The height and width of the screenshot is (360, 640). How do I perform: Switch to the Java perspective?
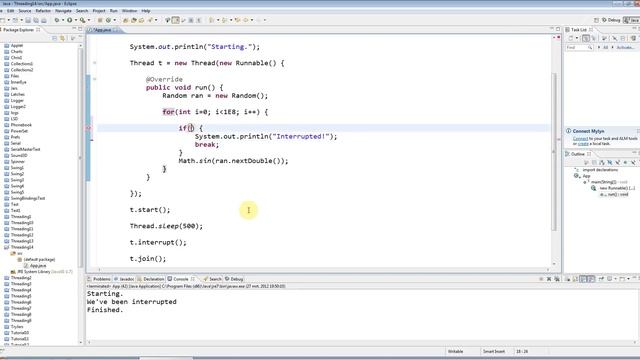pyautogui.click(x=631, y=20)
